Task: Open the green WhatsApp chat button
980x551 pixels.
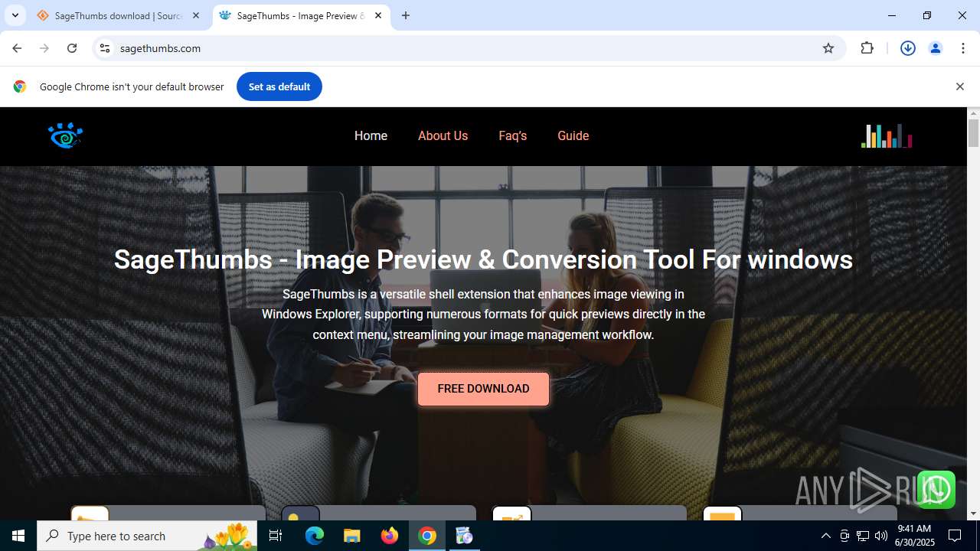Action: (x=936, y=490)
